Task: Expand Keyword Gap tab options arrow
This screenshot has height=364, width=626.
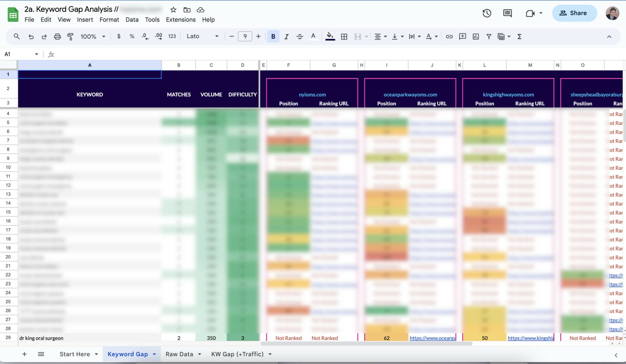Action: pos(154,354)
